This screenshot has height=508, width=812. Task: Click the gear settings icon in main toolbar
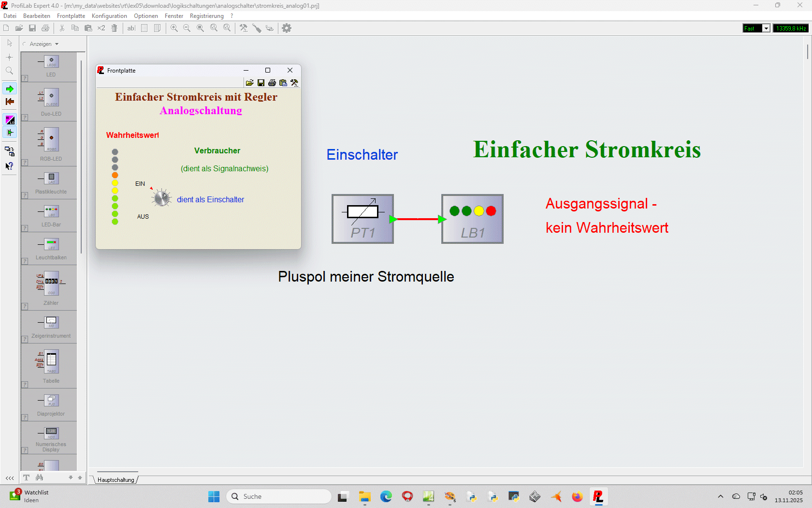(x=287, y=28)
